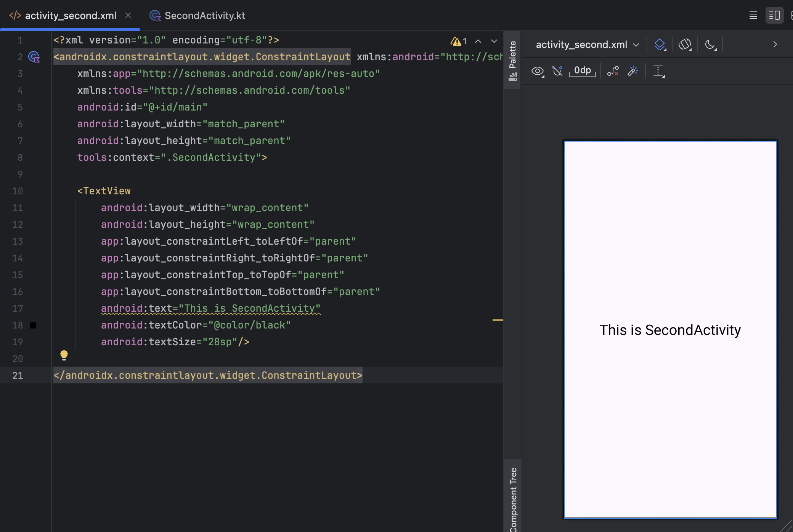Image resolution: width=793 pixels, height=532 pixels.
Task: Jump to next highlighted warning arrow
Action: (x=494, y=41)
